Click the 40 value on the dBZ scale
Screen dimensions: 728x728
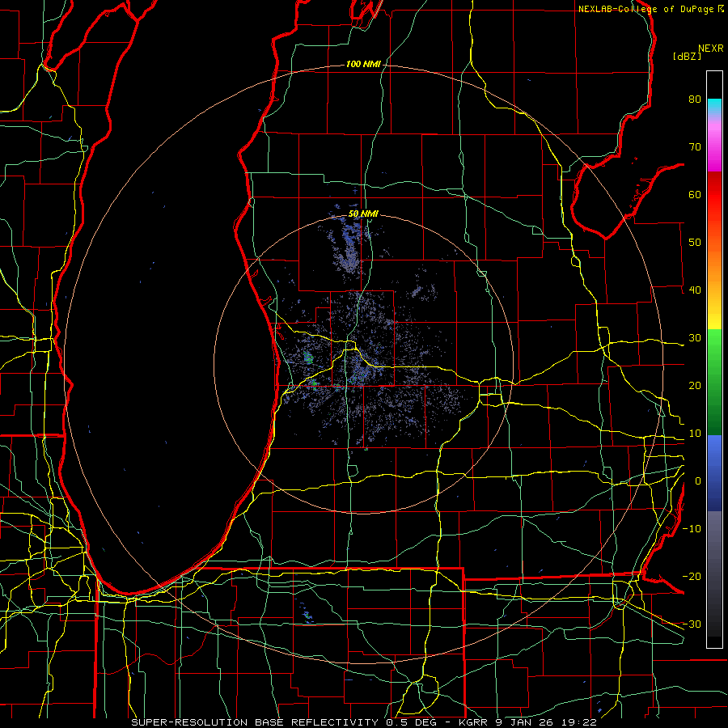coord(695,290)
